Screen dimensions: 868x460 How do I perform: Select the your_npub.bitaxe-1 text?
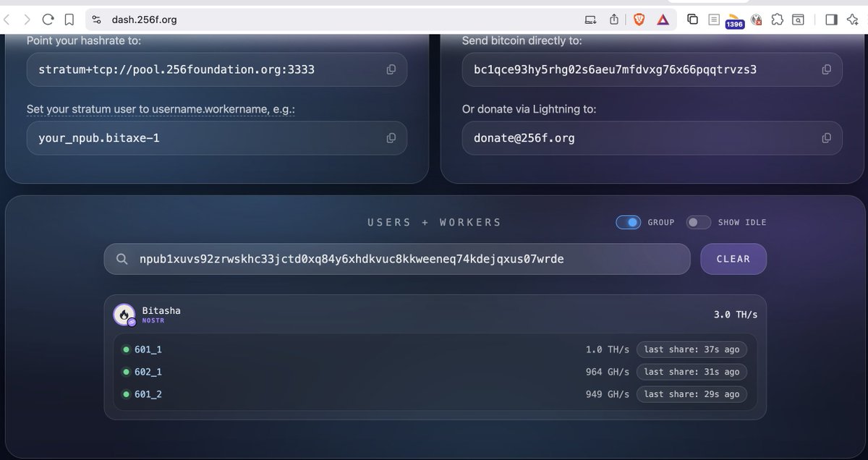coord(99,137)
